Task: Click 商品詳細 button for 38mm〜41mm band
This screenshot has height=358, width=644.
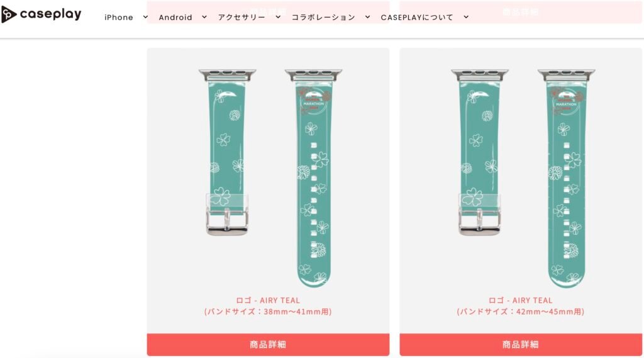Action: click(x=268, y=344)
